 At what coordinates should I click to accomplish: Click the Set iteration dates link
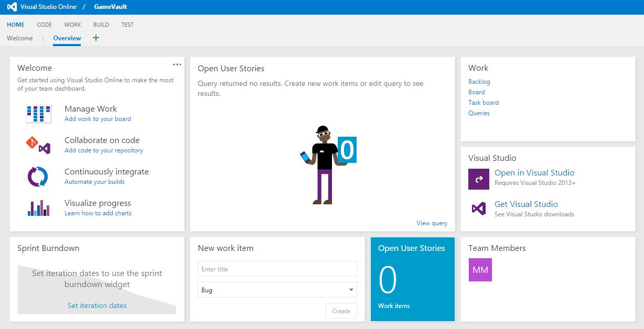tap(97, 305)
